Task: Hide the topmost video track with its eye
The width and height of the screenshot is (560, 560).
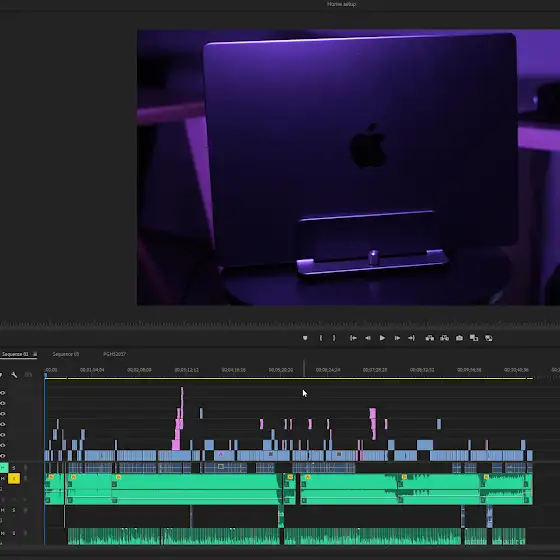Action: pos(3,393)
